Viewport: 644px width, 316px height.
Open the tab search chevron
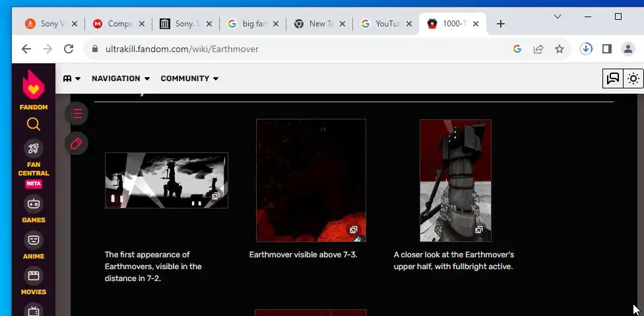click(558, 16)
